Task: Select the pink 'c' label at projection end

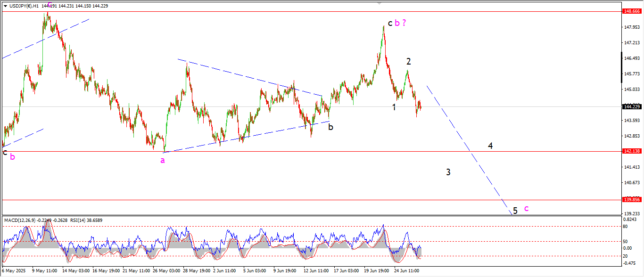Action: 526,208
